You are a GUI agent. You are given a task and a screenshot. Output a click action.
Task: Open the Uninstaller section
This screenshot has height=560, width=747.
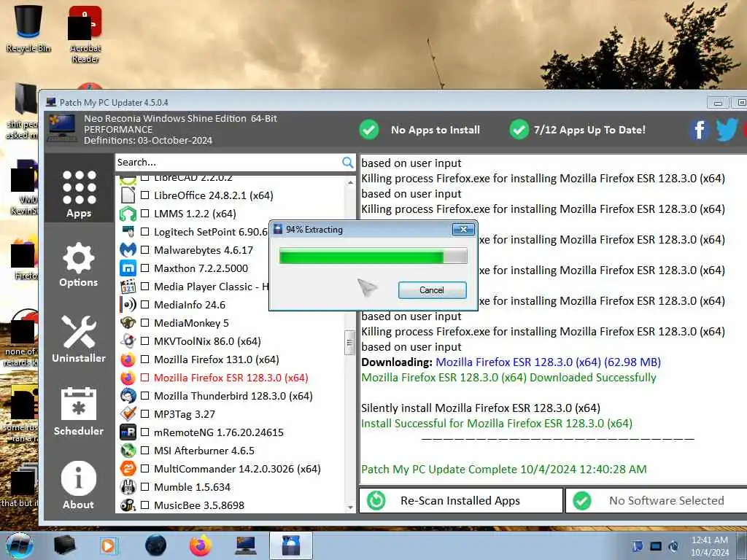(x=79, y=338)
